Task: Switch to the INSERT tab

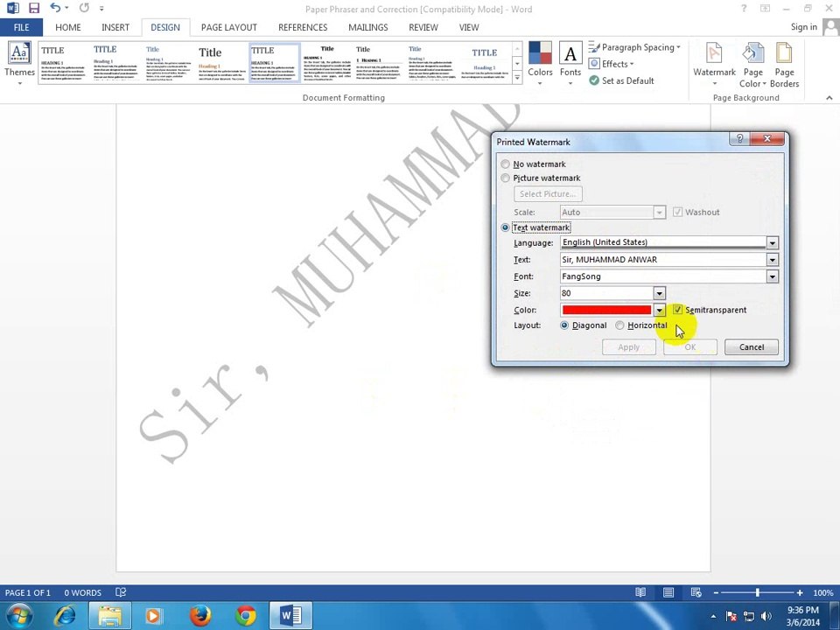Action: pos(115,27)
